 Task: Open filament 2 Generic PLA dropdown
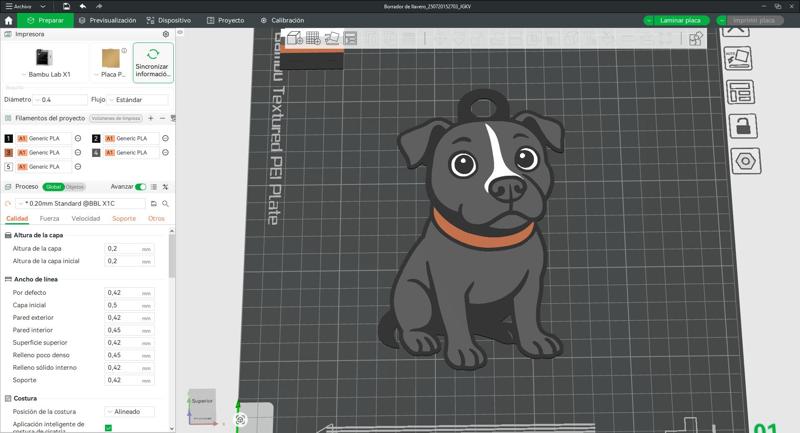tap(132, 138)
